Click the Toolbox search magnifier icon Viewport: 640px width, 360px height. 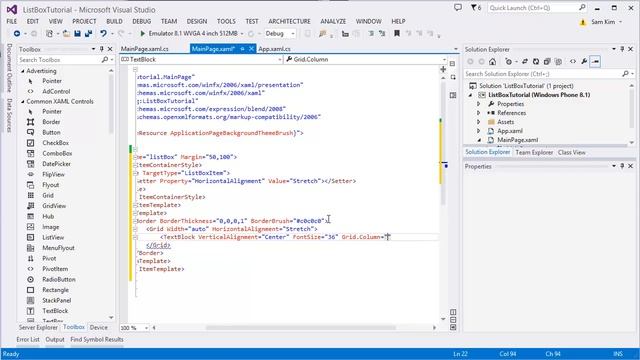pos(105,60)
